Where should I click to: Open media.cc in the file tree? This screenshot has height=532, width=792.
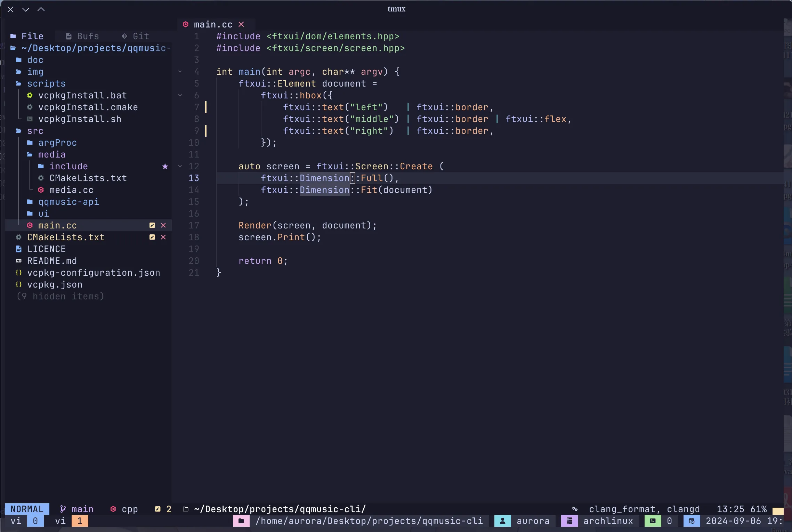71,190
